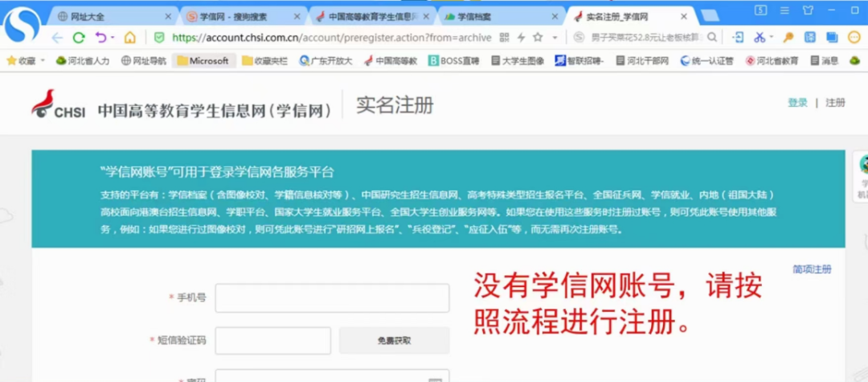Expand the undo arrow dropdown in toolbar
Screen dimensions: 868x382
(113, 38)
